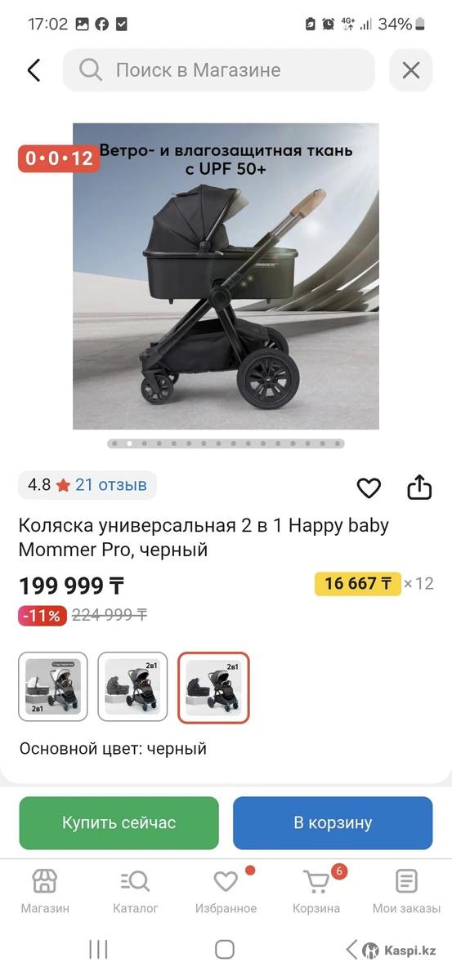The height and width of the screenshot is (980, 452).
Task: Click Купить сейчас button
Action: click(119, 823)
